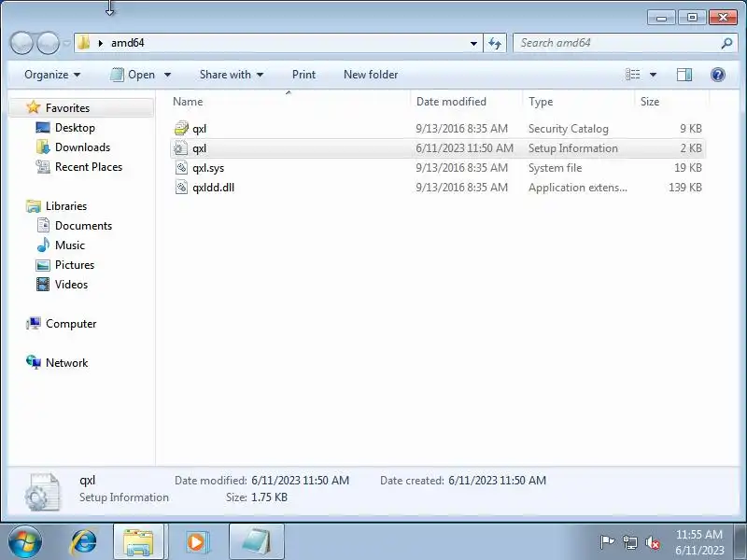Open the Music library
747x560 pixels.
70,245
